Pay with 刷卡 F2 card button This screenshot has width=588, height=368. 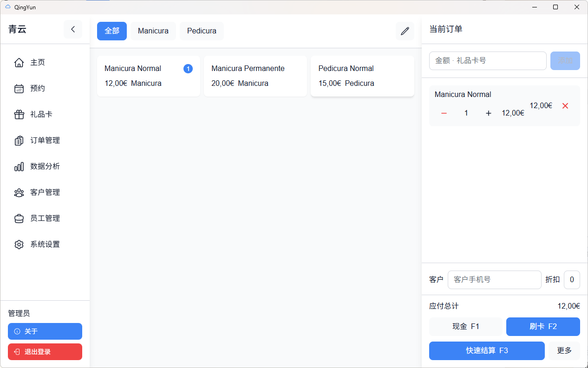543,327
